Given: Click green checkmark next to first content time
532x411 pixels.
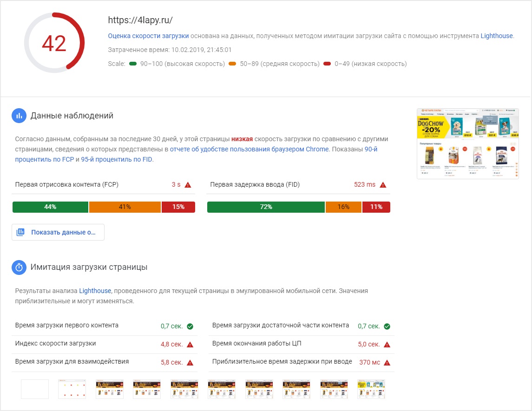Looking at the screenshot, I should (x=190, y=326).
